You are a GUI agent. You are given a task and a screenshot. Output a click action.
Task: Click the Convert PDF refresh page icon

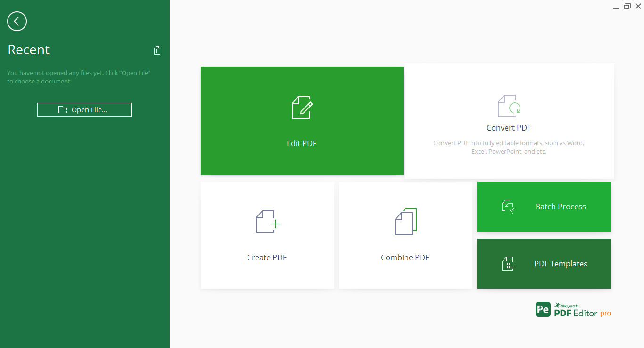[x=509, y=106]
